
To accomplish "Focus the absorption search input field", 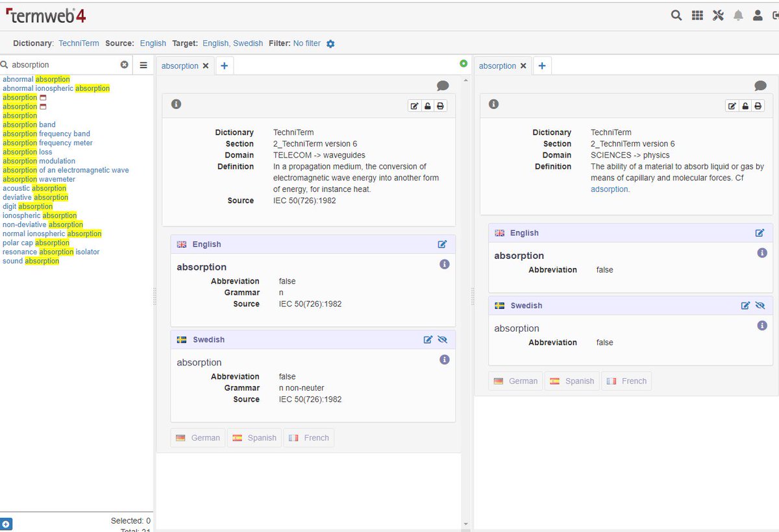I will pos(65,65).
